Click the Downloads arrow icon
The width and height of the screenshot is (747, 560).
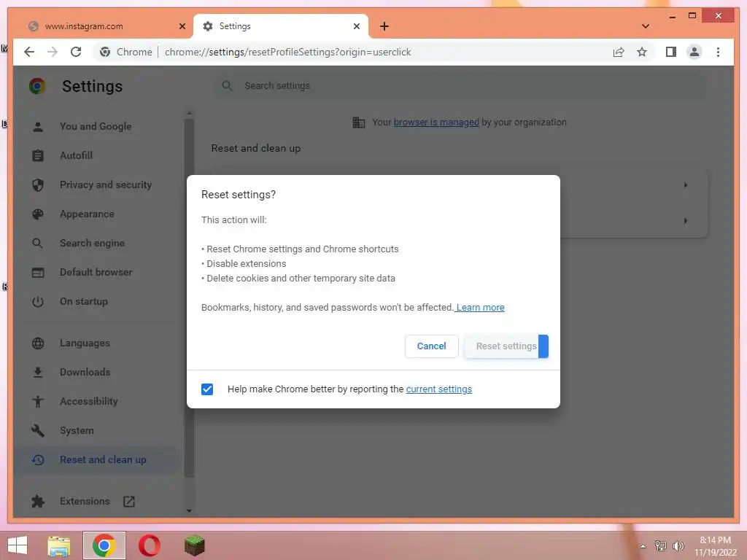38,372
